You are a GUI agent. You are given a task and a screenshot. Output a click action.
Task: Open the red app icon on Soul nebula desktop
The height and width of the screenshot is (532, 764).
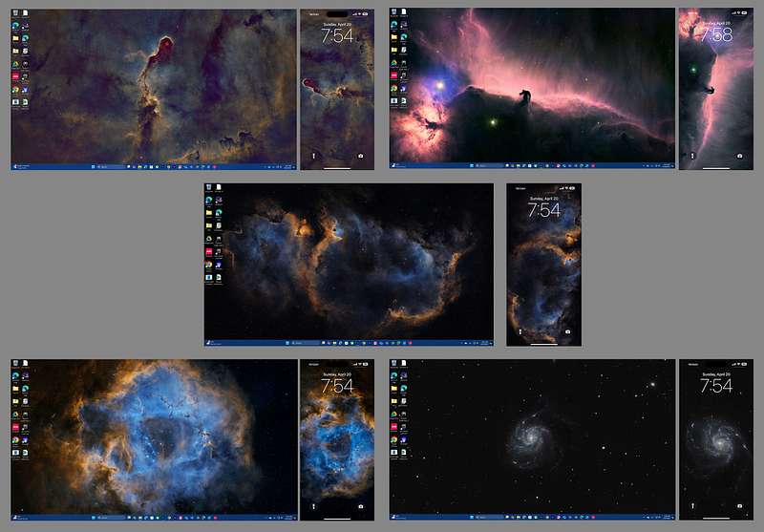(209, 251)
